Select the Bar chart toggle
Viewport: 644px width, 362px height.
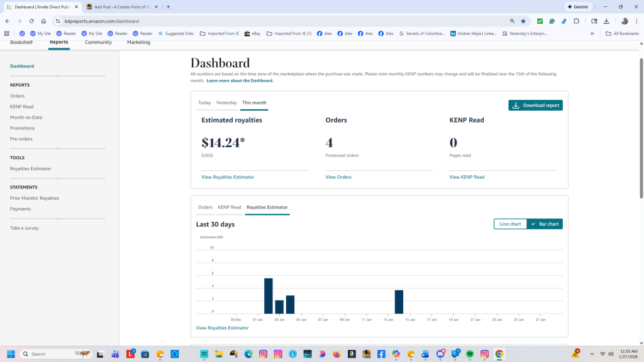(545, 224)
